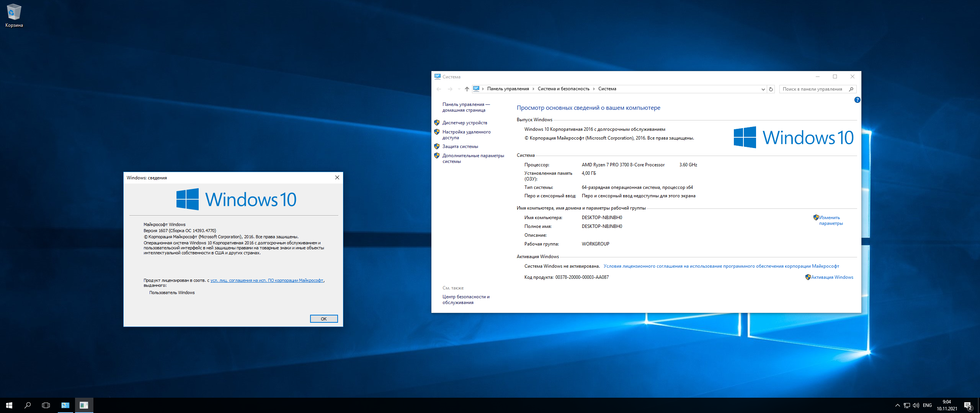Open Защита системы link
The image size is (980, 413).
pos(460,146)
